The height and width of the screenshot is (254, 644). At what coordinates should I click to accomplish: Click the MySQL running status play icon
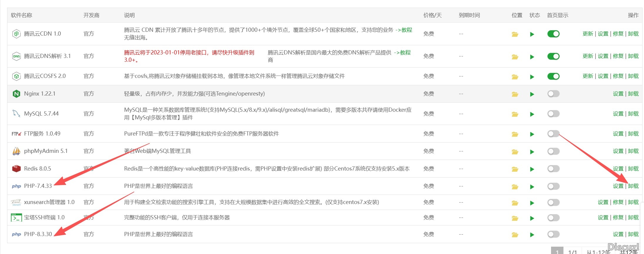click(532, 114)
